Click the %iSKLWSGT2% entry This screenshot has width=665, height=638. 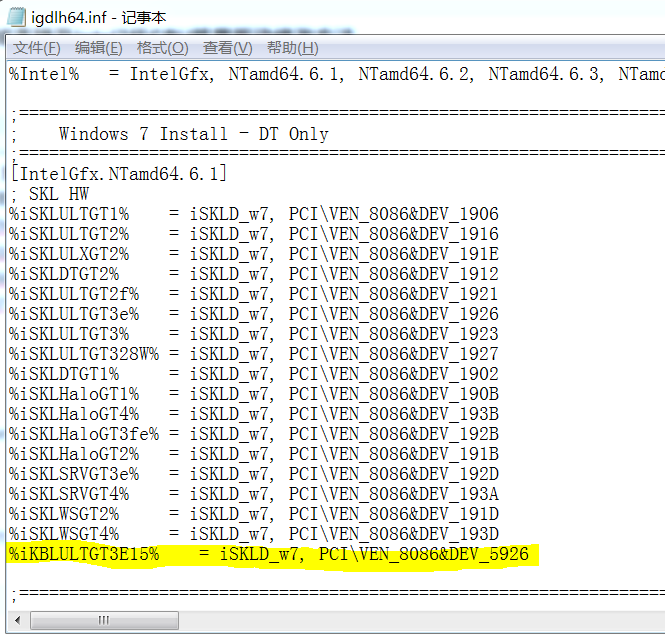69,514
